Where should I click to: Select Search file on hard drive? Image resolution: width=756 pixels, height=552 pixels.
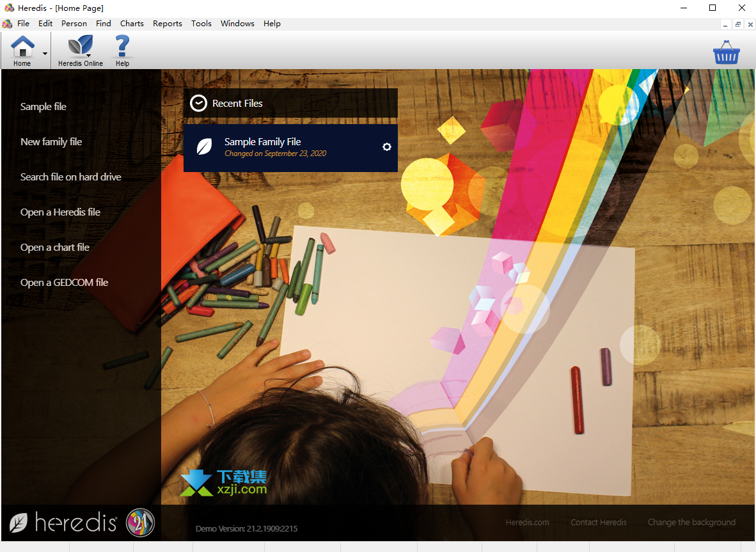[x=71, y=177]
